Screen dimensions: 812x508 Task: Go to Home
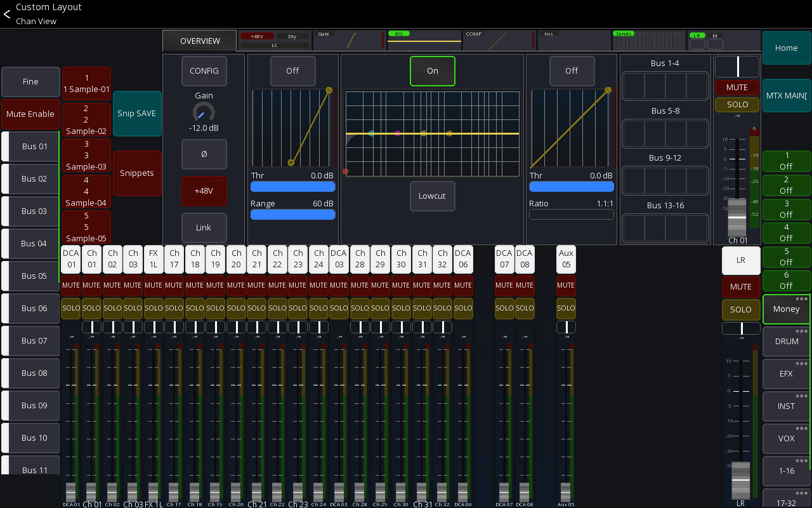tap(786, 48)
